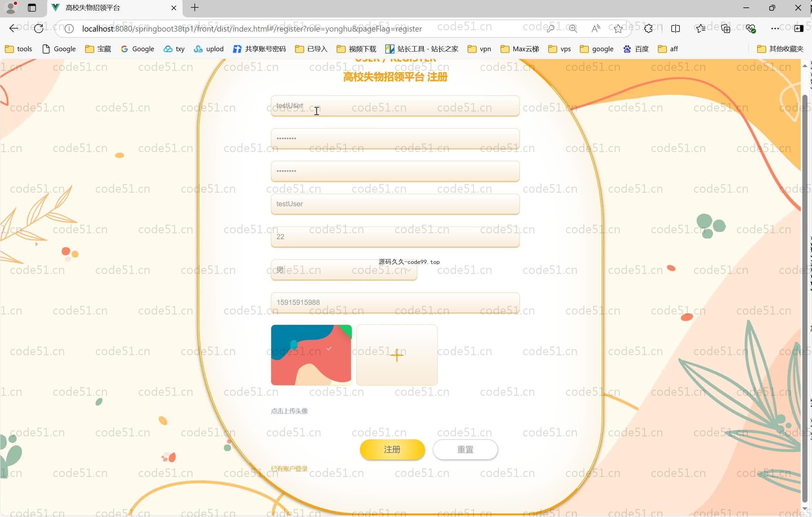This screenshot has width=812, height=517.
Task: Open the collections icon
Action: coord(726,29)
